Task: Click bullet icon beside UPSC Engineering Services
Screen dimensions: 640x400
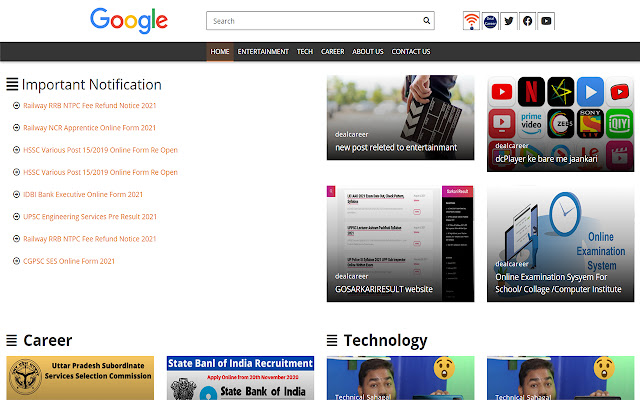Action: tap(16, 216)
